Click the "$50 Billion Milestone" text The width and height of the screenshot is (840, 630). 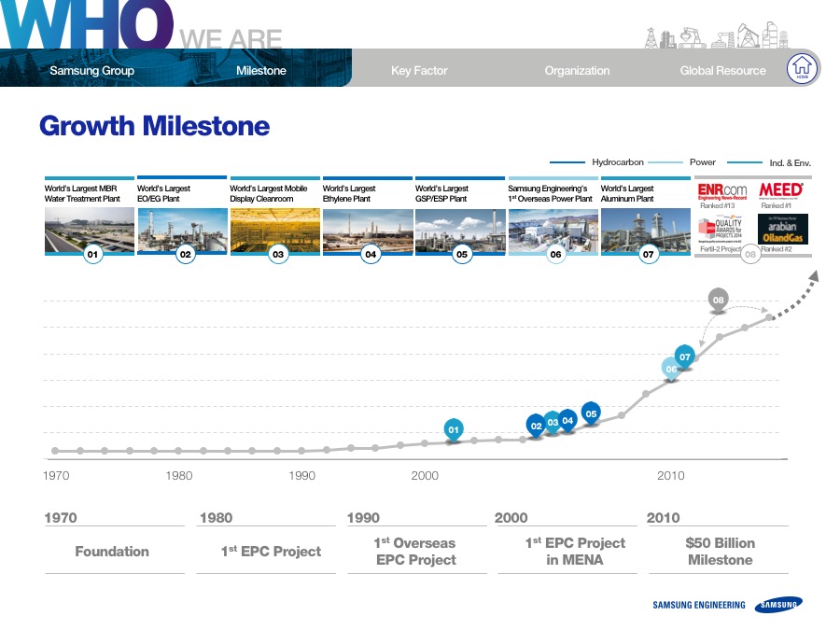tap(720, 552)
